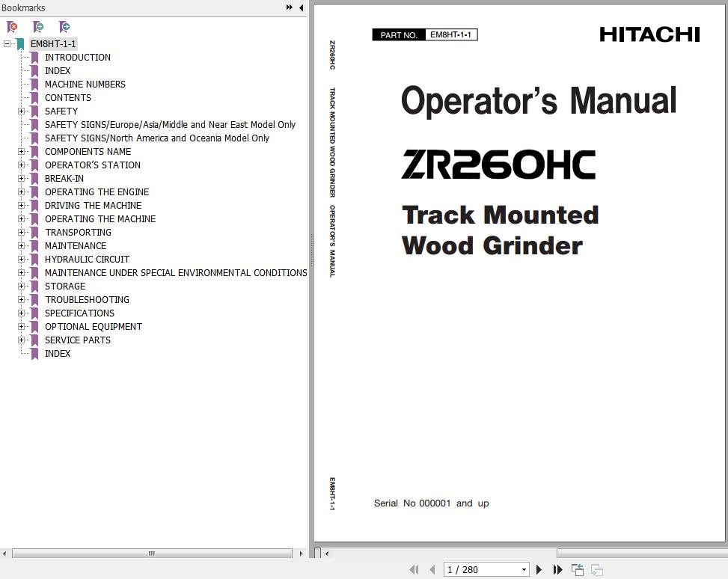Click the delete bookmark icon
Viewport: 728px width, 579px height.
pos(12,27)
